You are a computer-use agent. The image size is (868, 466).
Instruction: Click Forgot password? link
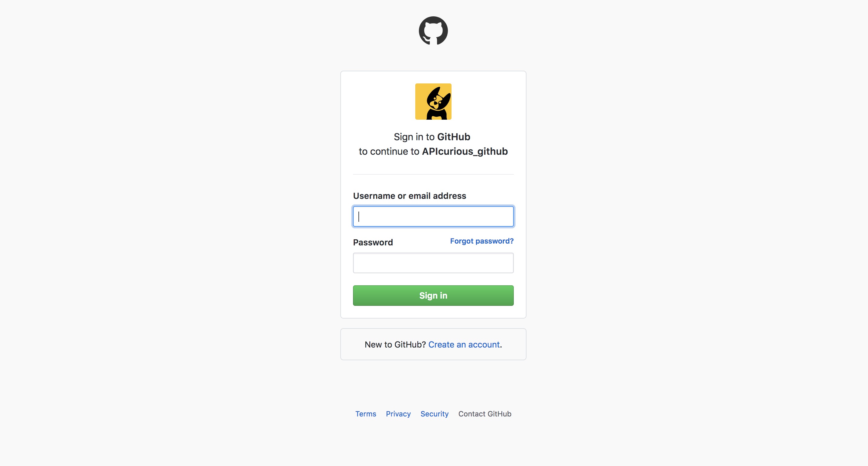482,241
